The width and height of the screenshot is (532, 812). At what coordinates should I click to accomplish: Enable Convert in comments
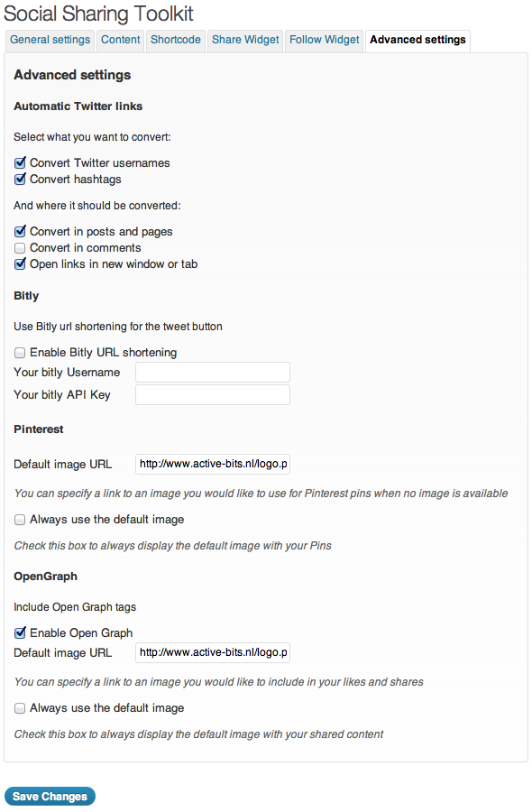20,248
